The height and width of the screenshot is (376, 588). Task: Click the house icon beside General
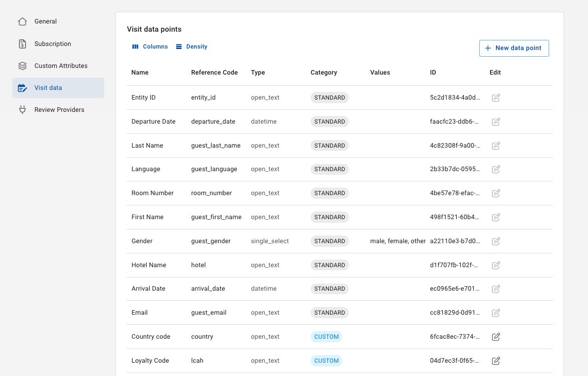tap(22, 21)
